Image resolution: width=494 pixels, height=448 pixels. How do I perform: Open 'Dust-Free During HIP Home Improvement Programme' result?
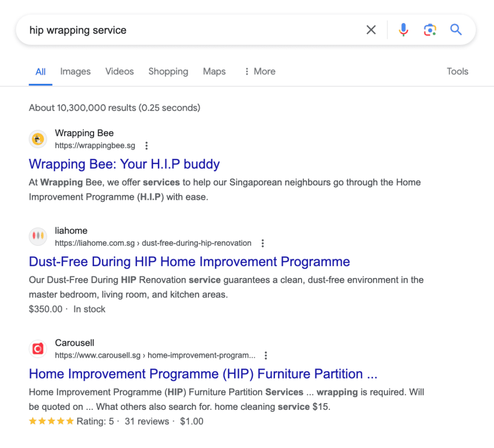pyautogui.click(x=189, y=262)
